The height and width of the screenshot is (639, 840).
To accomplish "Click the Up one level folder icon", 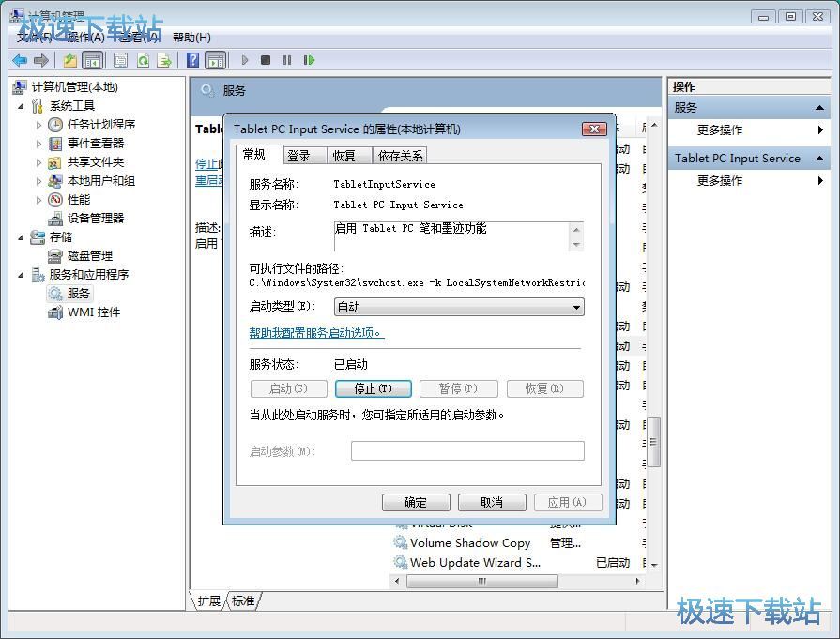I will click(70, 61).
